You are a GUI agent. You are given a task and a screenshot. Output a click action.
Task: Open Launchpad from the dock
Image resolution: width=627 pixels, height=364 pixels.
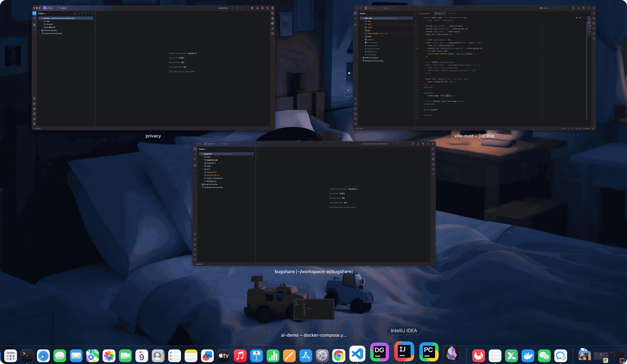(x=10, y=356)
